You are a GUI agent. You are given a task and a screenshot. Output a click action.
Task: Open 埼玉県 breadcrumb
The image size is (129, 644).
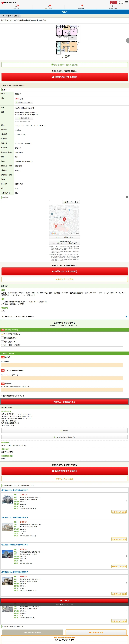17,16
